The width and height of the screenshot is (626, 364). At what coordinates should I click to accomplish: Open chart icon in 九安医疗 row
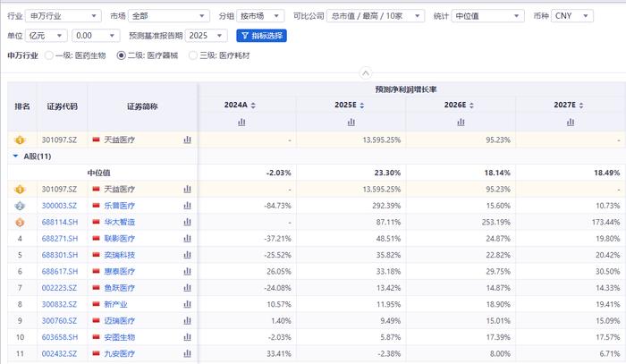click(x=187, y=353)
